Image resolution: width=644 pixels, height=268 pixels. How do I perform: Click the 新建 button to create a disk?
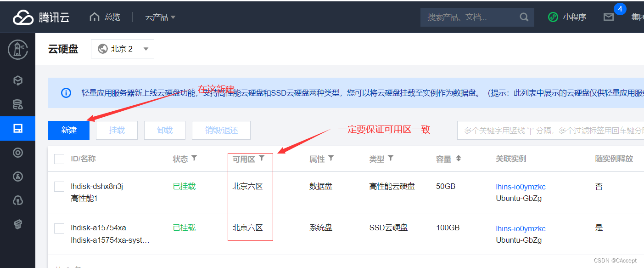(68, 130)
